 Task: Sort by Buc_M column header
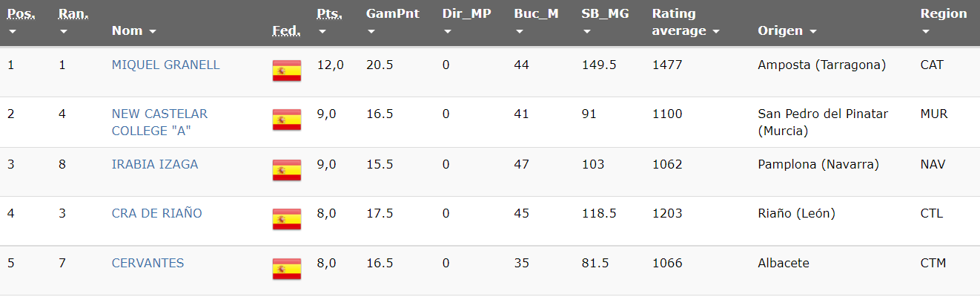(x=536, y=14)
